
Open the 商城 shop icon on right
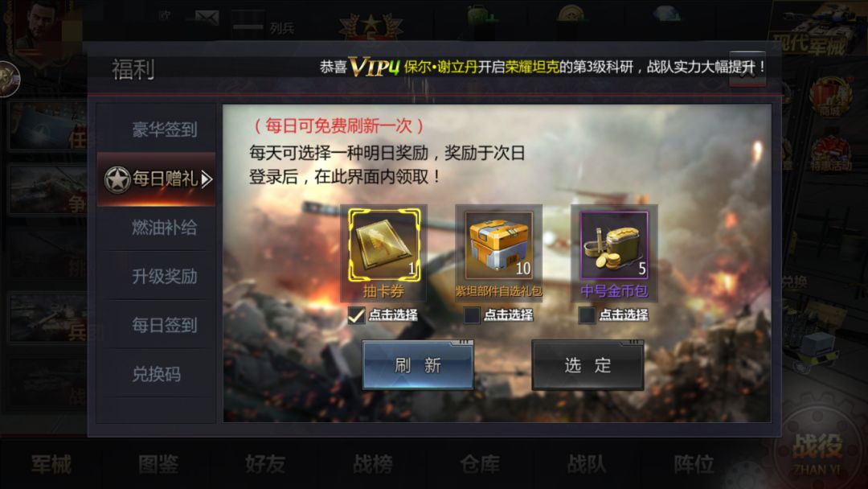pyautogui.click(x=830, y=97)
